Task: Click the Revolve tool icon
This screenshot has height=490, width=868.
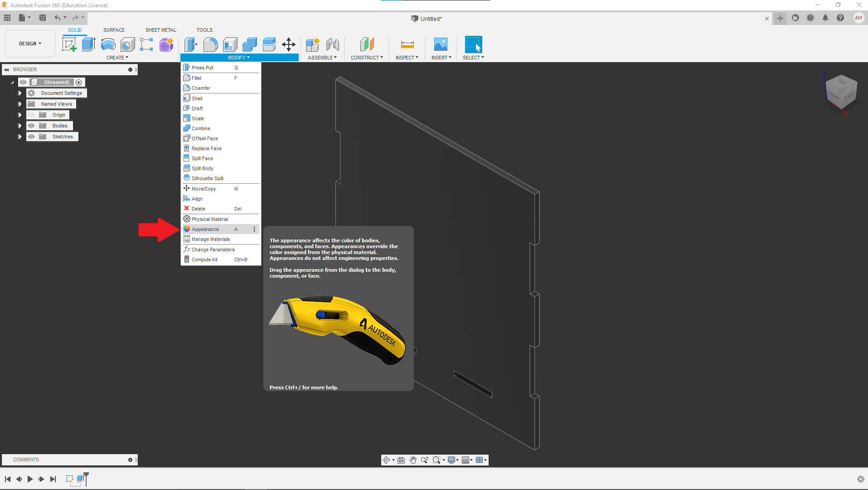Action: pos(108,44)
